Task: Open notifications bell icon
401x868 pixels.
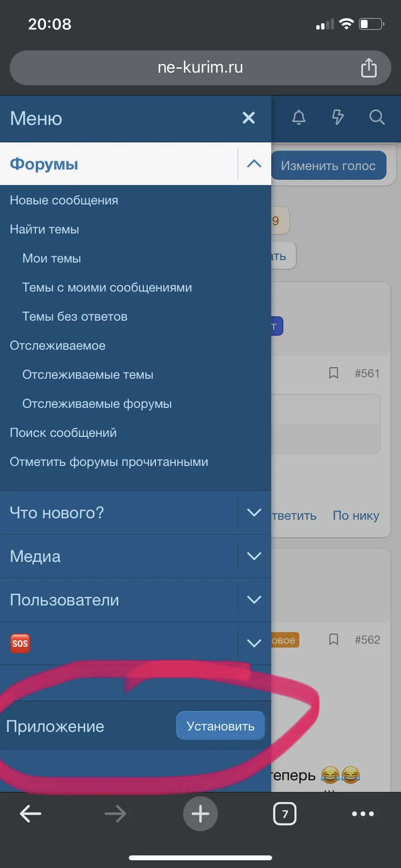Action: [299, 117]
